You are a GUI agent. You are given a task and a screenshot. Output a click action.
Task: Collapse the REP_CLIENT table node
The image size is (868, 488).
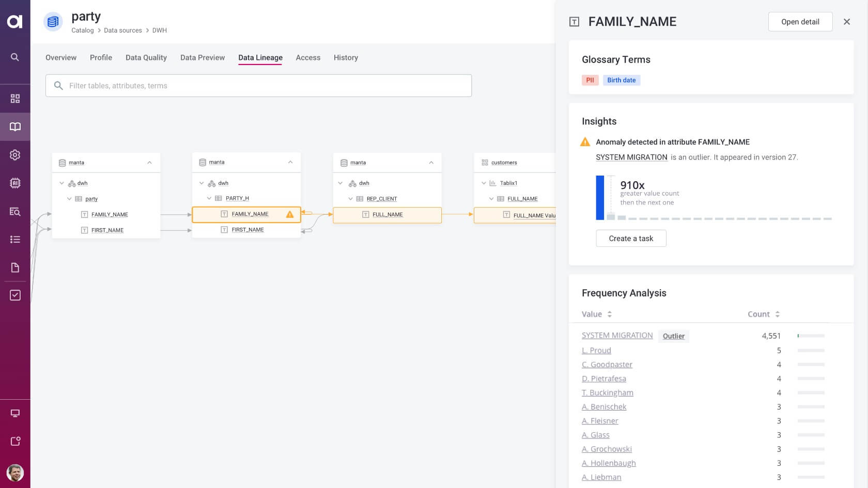[x=350, y=199]
